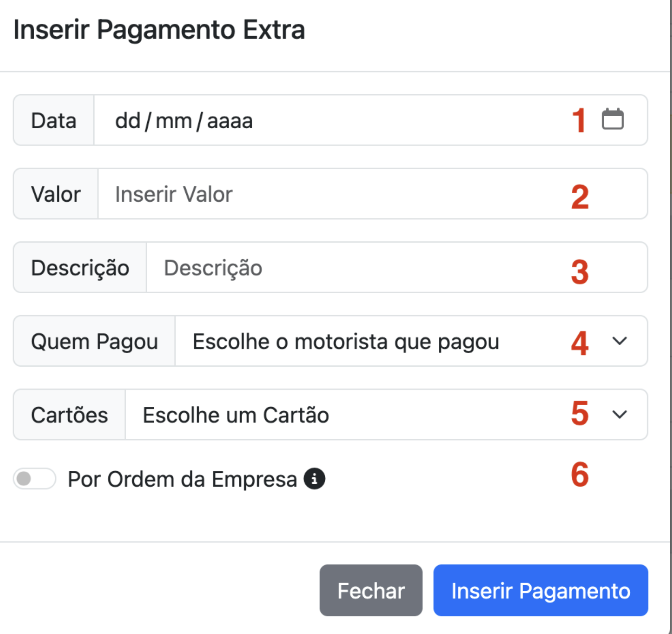Focus the Descrição text input placeholder
The width and height of the screenshot is (672, 634).
pos(397,267)
